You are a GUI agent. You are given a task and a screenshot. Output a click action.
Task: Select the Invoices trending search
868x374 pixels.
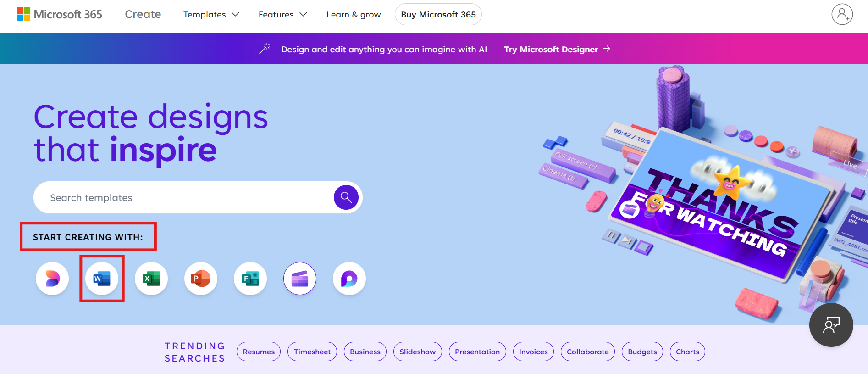(533, 352)
